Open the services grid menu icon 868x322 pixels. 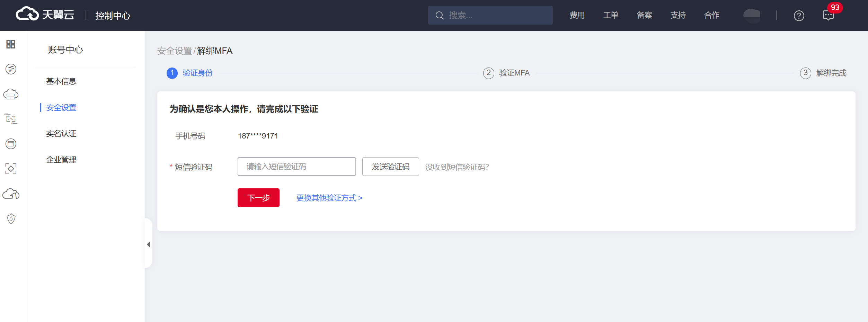[x=11, y=44]
